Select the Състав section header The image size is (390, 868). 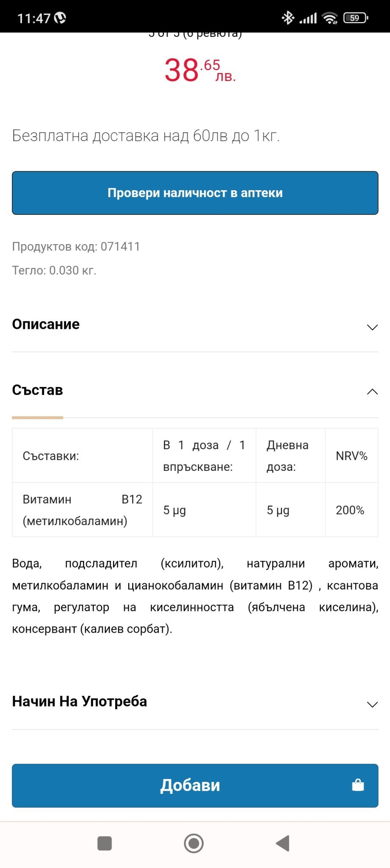pyautogui.click(x=37, y=390)
